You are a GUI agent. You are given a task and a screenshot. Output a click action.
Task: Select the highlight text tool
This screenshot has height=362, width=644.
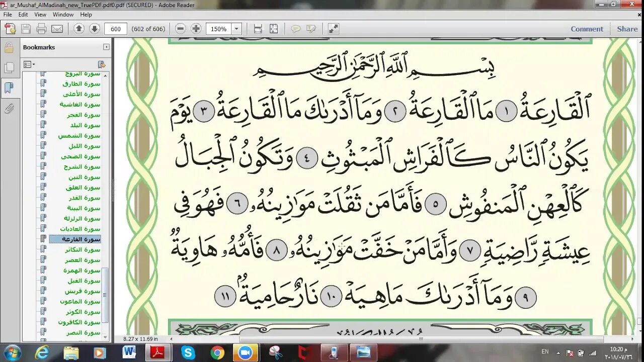311,29
